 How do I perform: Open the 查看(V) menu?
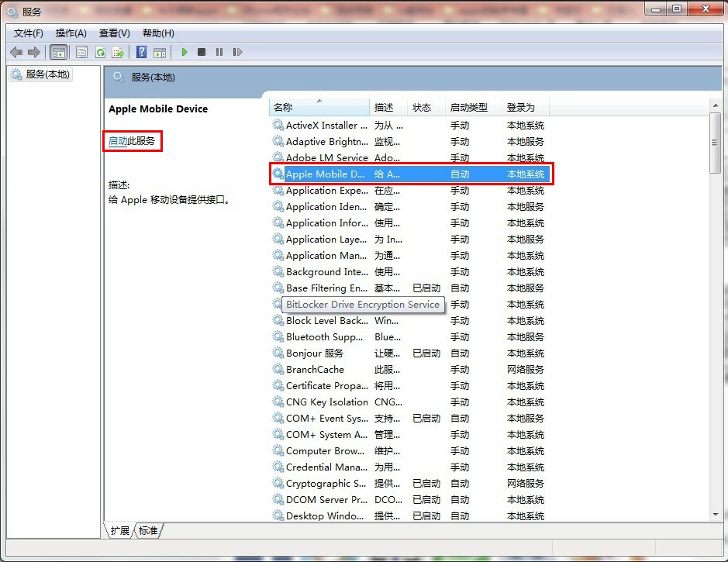pyautogui.click(x=112, y=33)
